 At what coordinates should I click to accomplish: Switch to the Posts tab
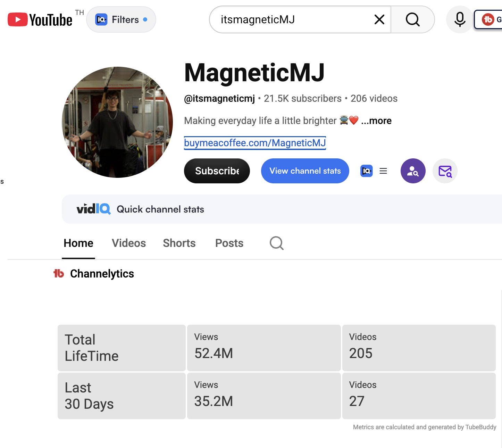pos(229,243)
